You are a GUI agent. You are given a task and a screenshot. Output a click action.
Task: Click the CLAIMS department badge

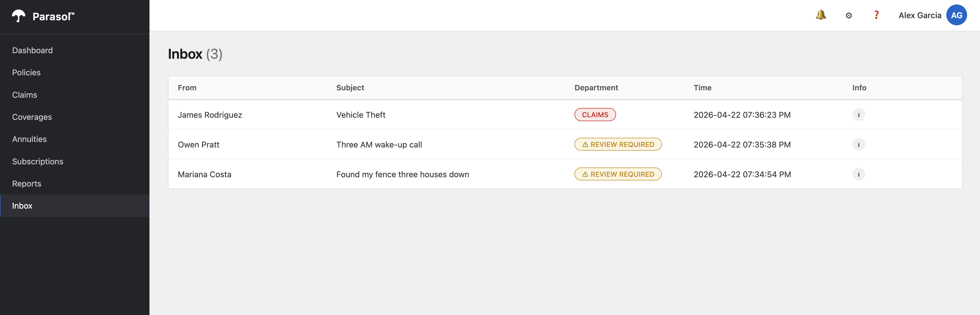tap(595, 115)
